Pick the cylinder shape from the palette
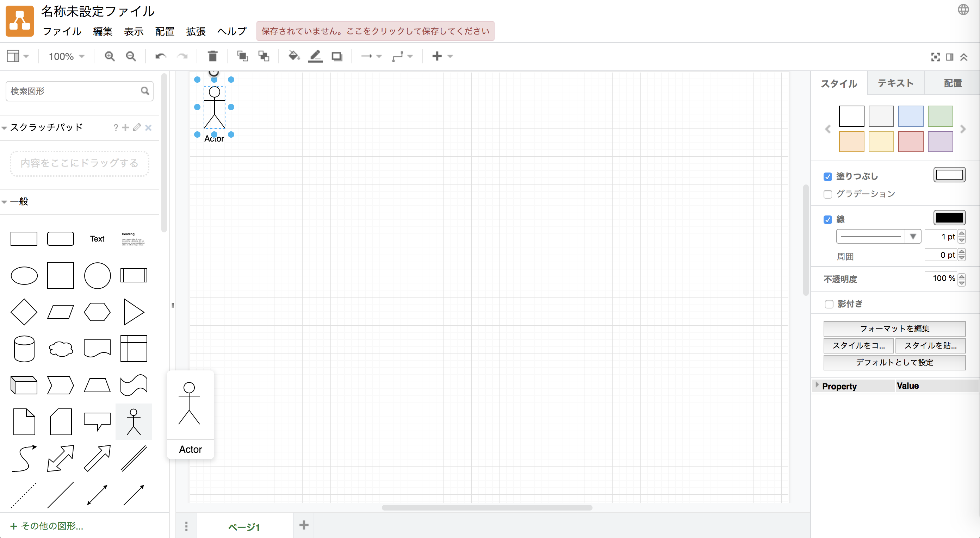 pos(24,349)
